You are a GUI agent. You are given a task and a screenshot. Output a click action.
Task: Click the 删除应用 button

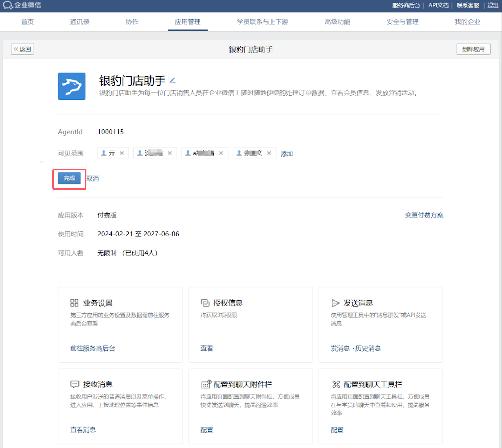click(x=473, y=49)
